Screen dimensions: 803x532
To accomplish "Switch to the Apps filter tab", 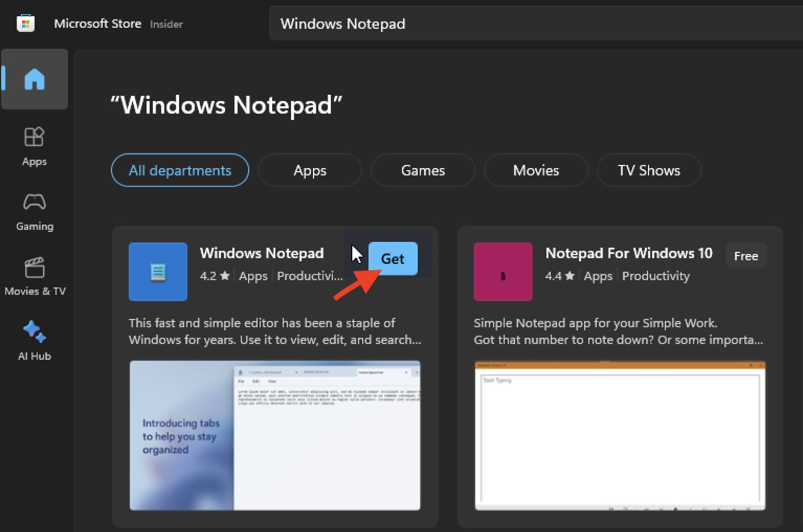I will pyautogui.click(x=309, y=170).
